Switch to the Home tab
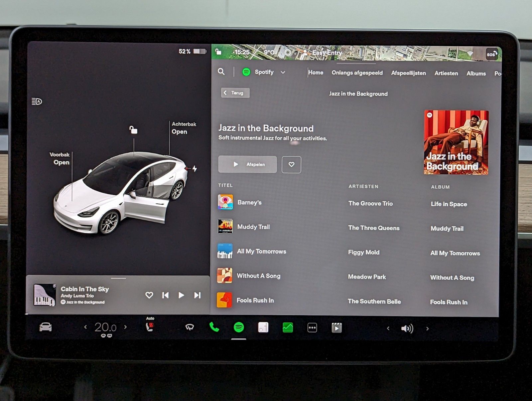This screenshot has width=532, height=401. (316, 72)
